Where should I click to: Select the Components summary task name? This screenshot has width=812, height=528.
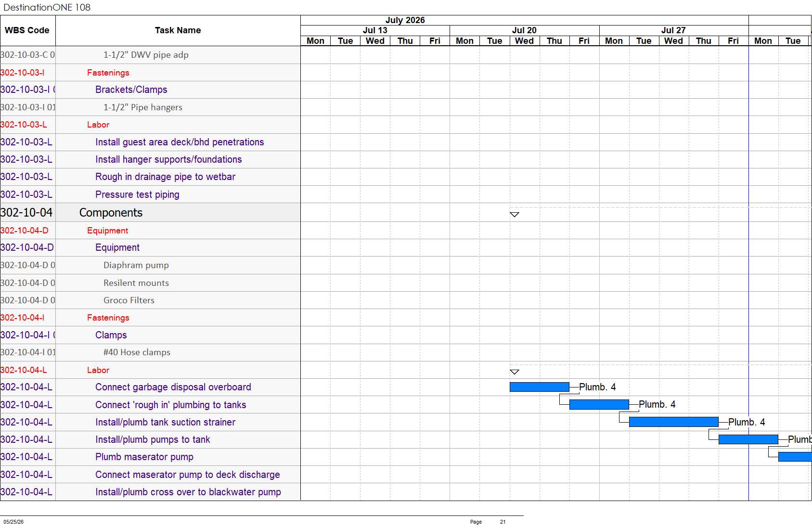[x=111, y=213]
